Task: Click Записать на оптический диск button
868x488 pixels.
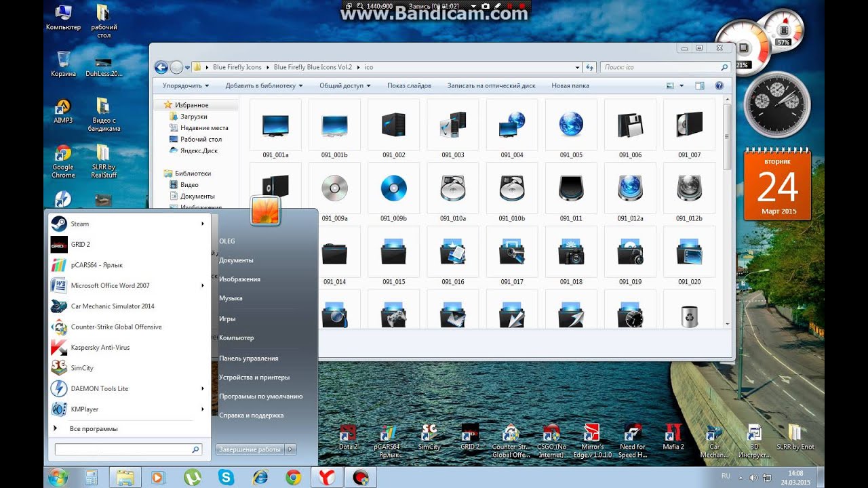Action: (x=491, y=86)
